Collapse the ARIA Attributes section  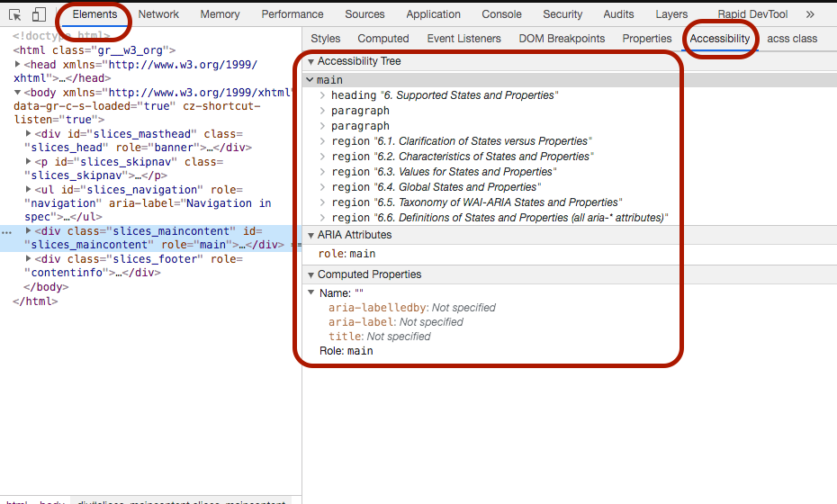pyautogui.click(x=310, y=236)
